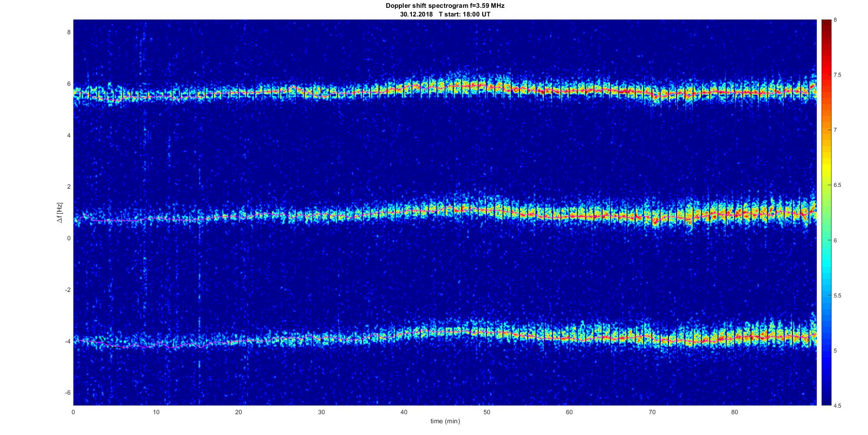This screenshot has height=435, width=868.
Task: Click the x-axis tick label '10'
Action: tap(156, 412)
